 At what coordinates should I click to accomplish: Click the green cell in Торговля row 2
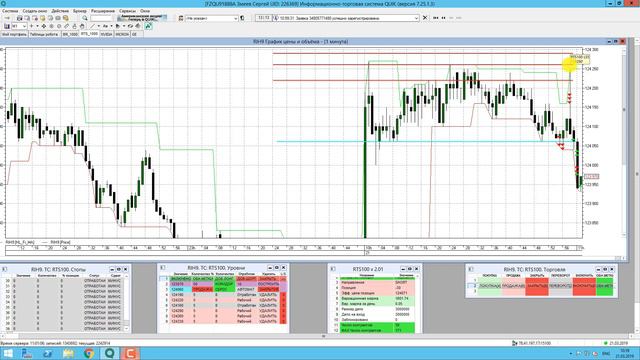pyautogui.click(x=605, y=286)
